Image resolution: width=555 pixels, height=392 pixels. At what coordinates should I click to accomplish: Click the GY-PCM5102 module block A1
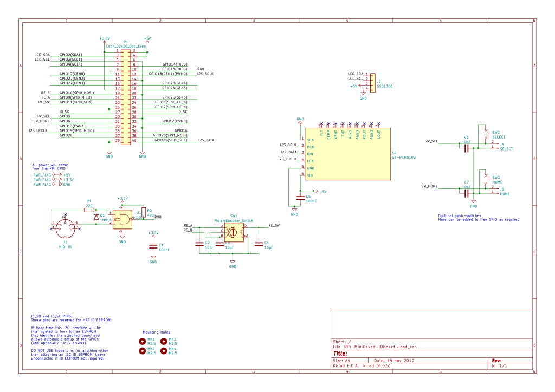347,154
